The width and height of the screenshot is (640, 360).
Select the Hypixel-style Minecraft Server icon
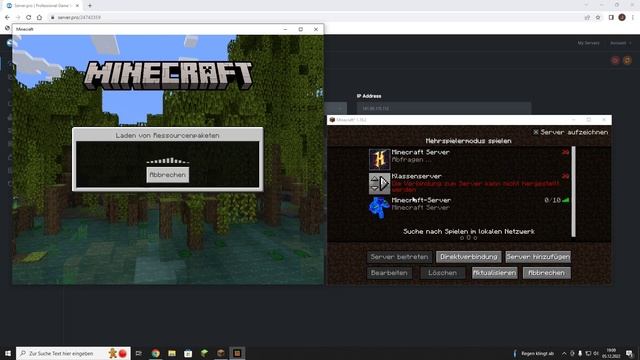379,159
